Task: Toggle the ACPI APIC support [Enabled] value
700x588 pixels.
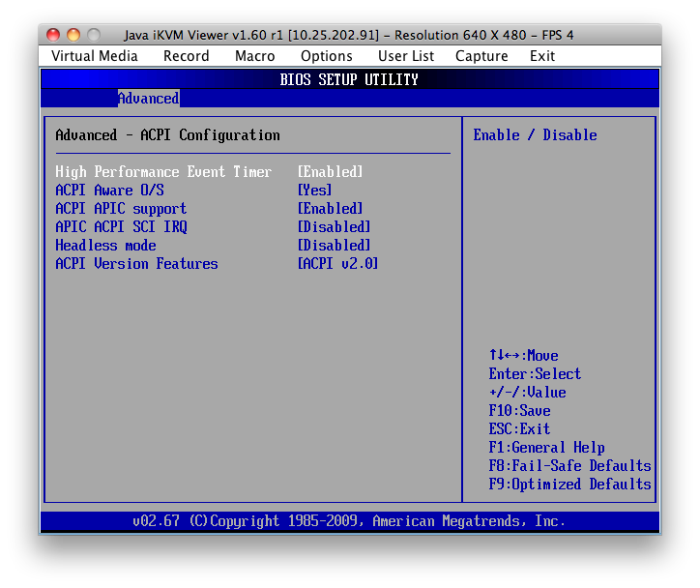Action: (x=330, y=209)
